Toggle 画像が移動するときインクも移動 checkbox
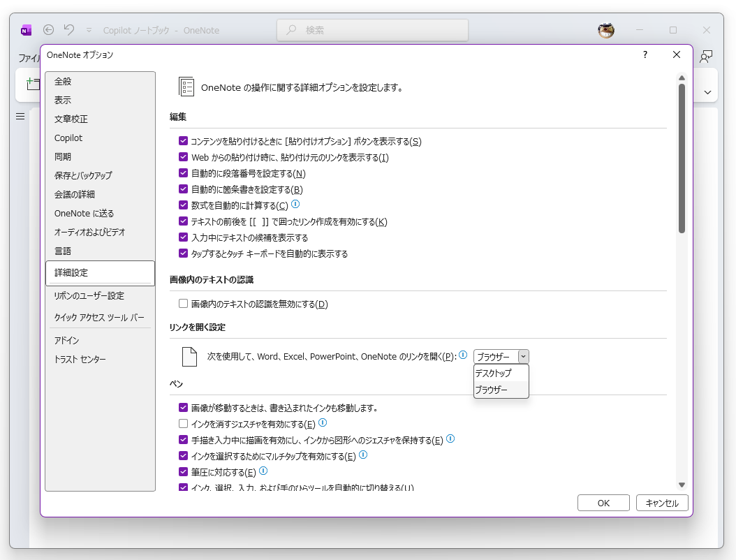 [x=183, y=408]
